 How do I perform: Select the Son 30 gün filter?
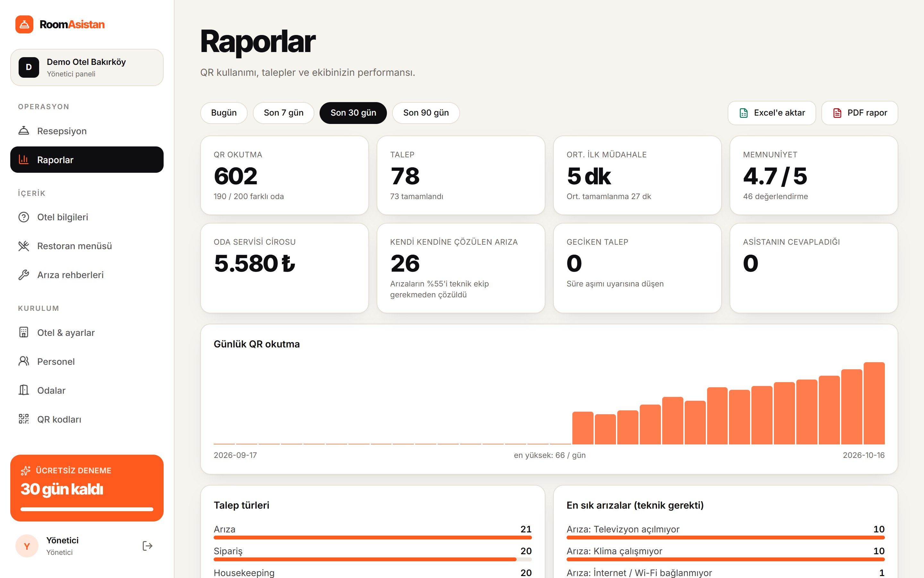pyautogui.click(x=353, y=113)
